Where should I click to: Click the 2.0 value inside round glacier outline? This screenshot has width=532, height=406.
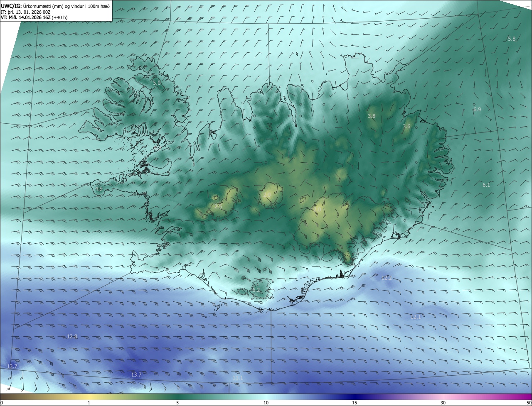pos(266,194)
